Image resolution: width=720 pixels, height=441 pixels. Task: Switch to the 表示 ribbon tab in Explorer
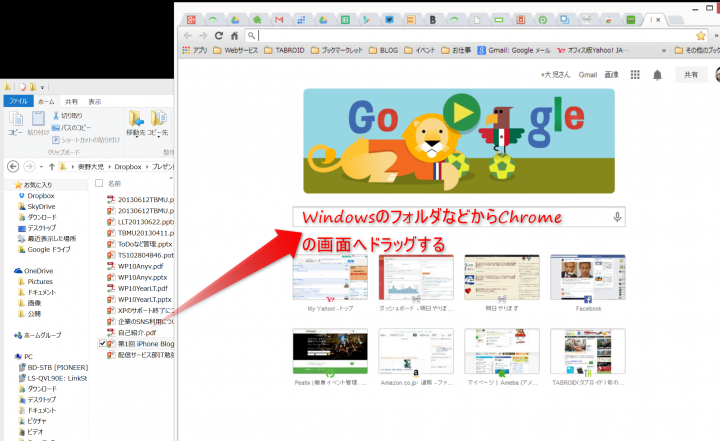(x=95, y=102)
